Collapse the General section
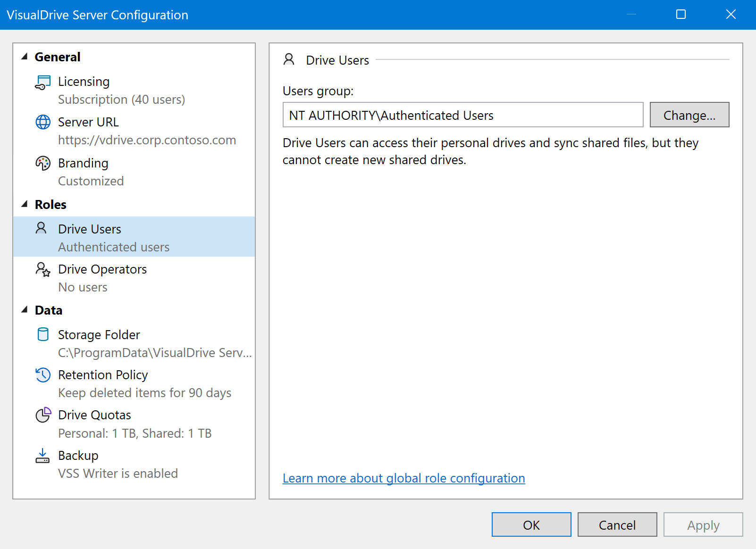 pos(25,57)
